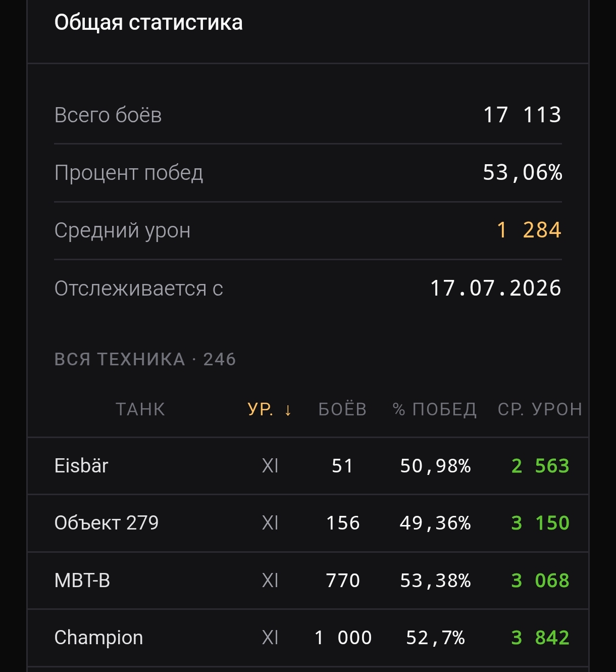The image size is (616, 672).
Task: Click Средний урон value 1 284
Action: (529, 230)
